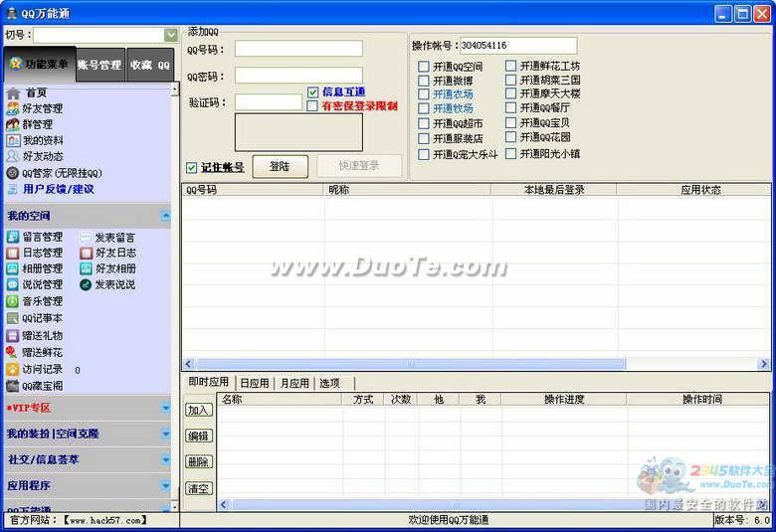
Task: Open 相册管理 icon
Action: pos(13,268)
